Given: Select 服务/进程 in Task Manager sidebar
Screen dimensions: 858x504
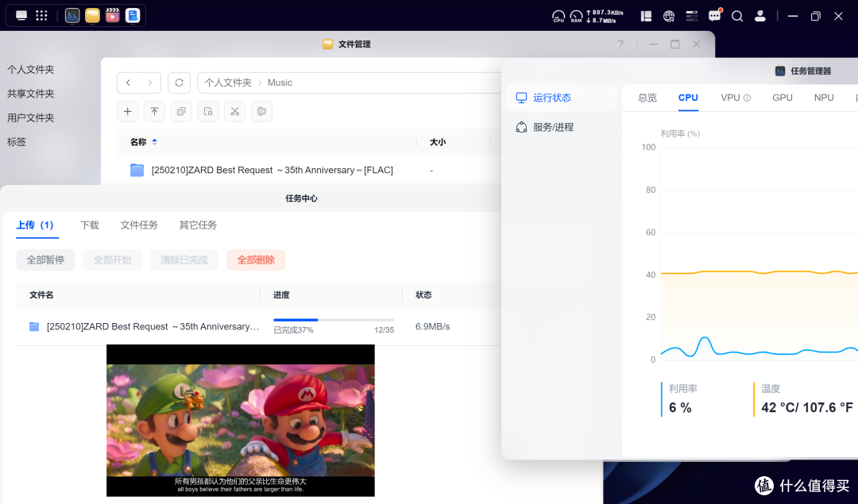Looking at the screenshot, I should 561,127.
